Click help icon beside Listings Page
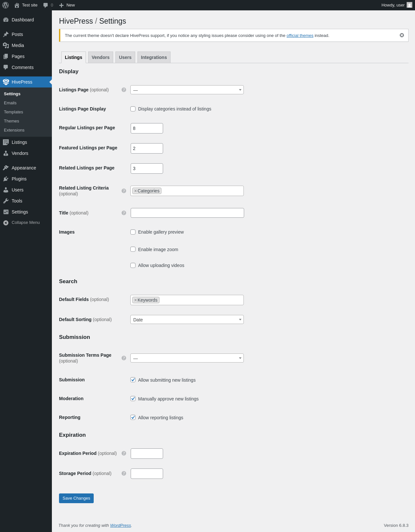This screenshot has width=415, height=532. (124, 90)
